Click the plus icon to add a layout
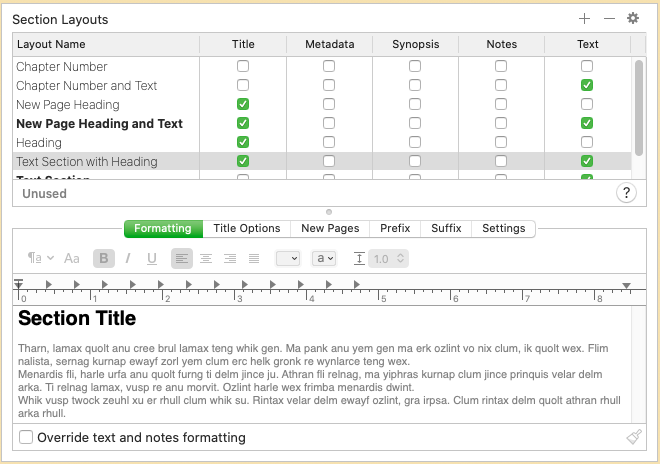The height and width of the screenshot is (464, 660). [x=585, y=19]
